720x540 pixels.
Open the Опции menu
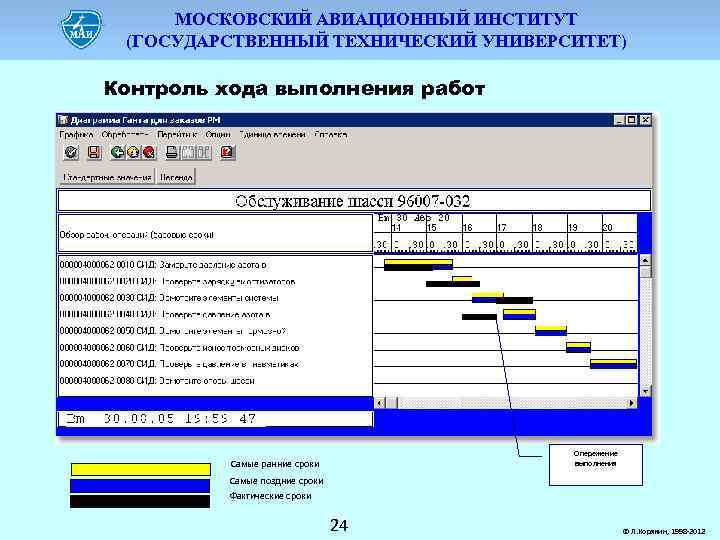218,135
